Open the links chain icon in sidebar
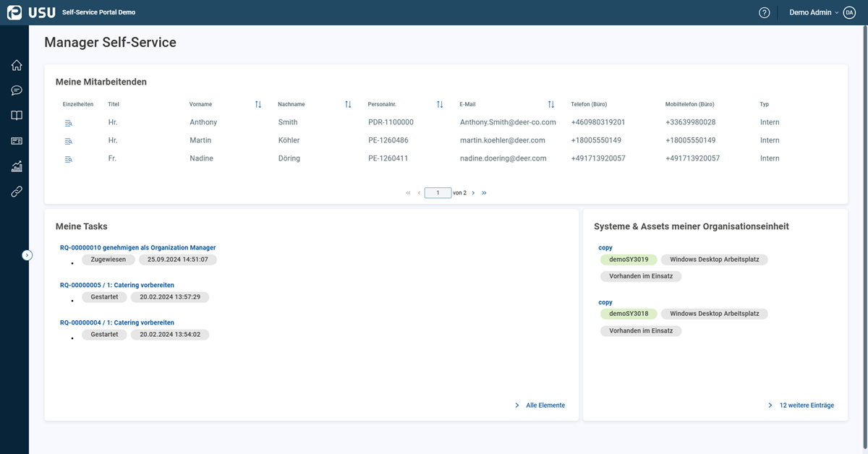Image resolution: width=868 pixels, height=454 pixels. coord(17,192)
